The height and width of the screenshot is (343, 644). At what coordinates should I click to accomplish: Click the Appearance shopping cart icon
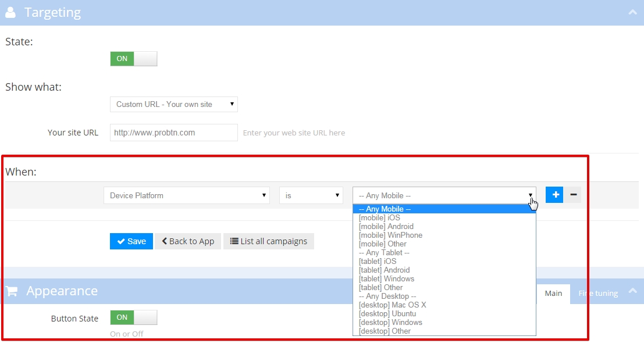11,291
